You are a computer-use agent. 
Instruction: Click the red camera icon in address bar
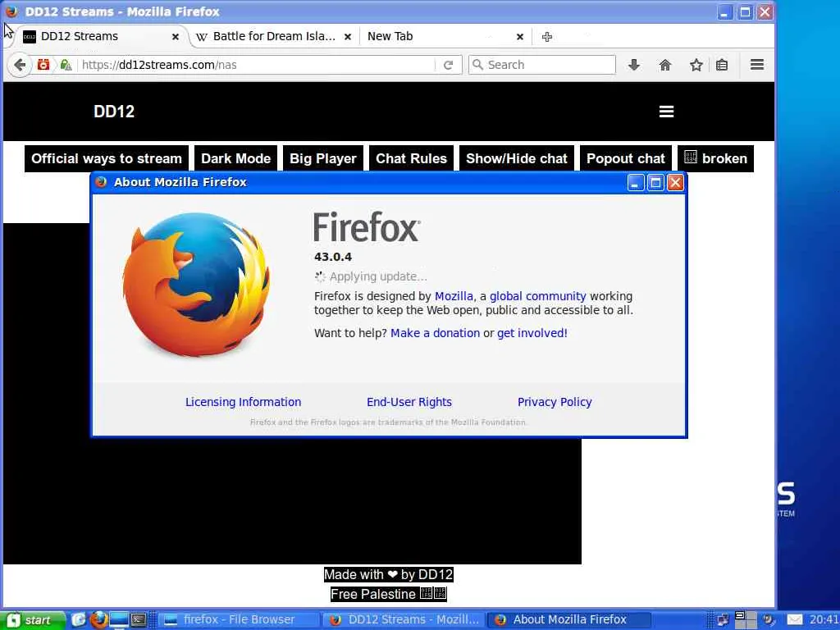coord(43,65)
